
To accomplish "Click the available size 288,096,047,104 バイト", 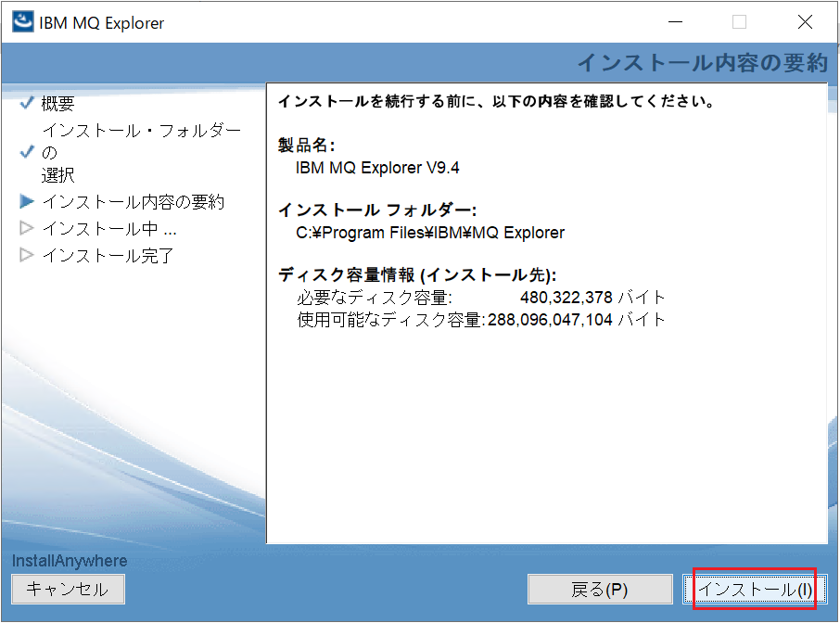I will (x=577, y=320).
